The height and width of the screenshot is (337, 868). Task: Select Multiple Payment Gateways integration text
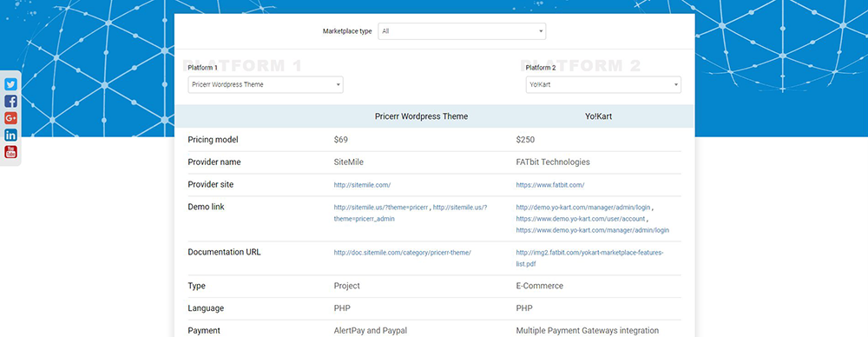click(x=588, y=330)
